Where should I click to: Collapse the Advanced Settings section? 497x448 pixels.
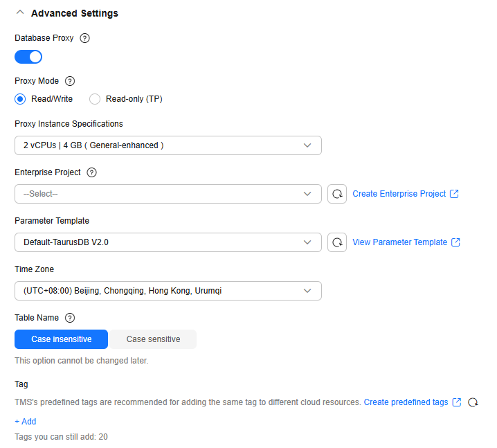pos(20,12)
